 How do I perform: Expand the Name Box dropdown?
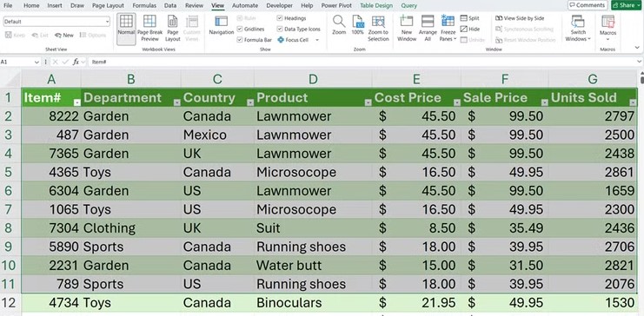click(x=37, y=62)
